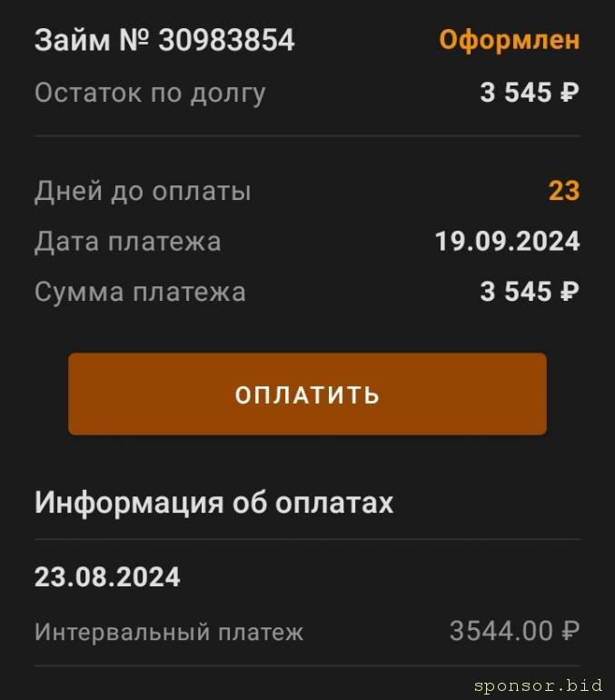Click the Интервальный платеж label

(x=169, y=632)
